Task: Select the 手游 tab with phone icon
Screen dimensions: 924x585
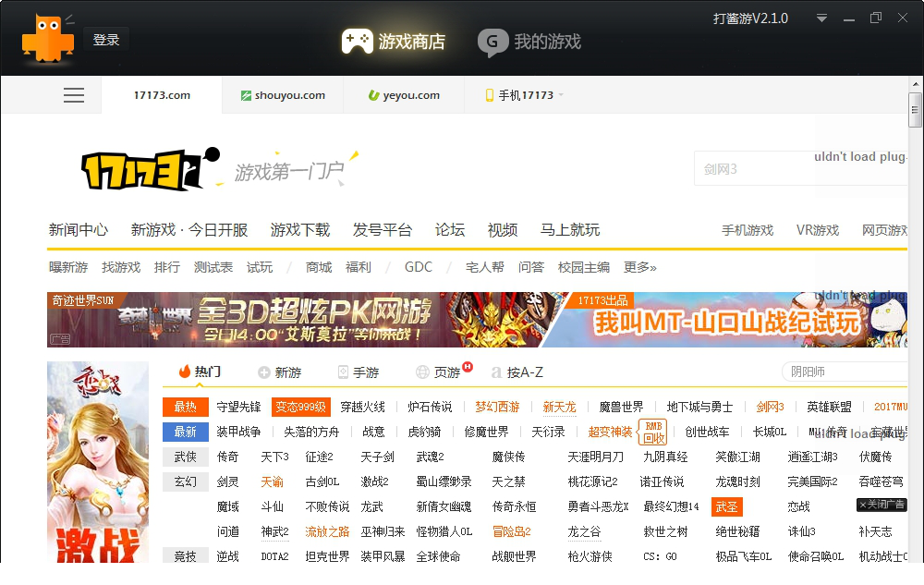Action: click(x=359, y=372)
